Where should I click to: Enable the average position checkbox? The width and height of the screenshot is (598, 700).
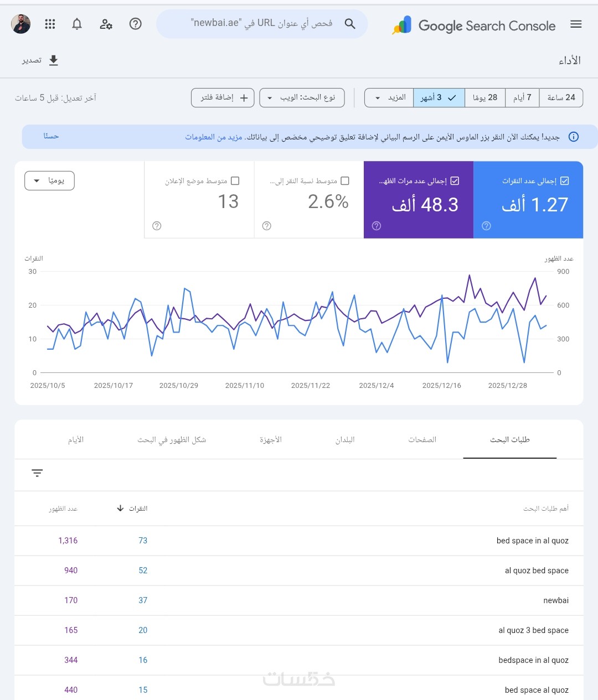pyautogui.click(x=235, y=181)
